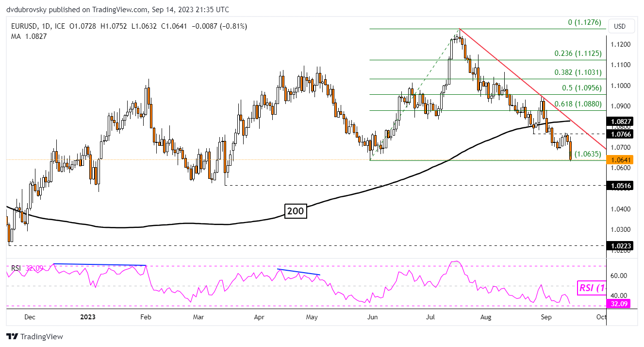The height and width of the screenshot is (347, 644).
Task: Click the Sep label on the time axis
Action: (546, 317)
